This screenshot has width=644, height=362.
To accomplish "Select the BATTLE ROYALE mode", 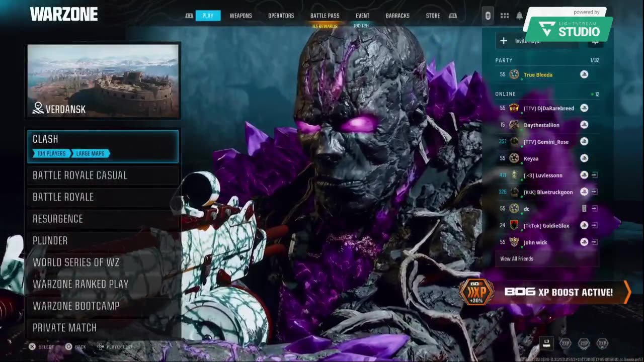I will (103, 197).
